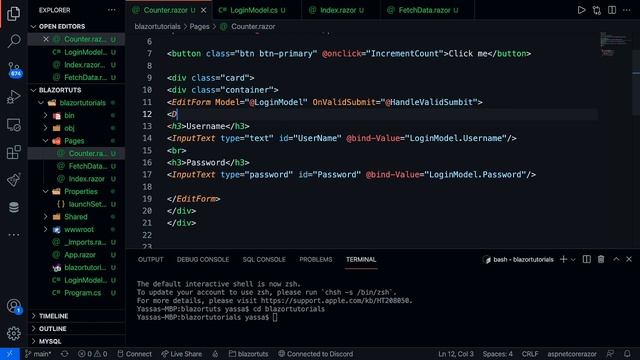Open notifications bell in status bar

click(x=627, y=354)
